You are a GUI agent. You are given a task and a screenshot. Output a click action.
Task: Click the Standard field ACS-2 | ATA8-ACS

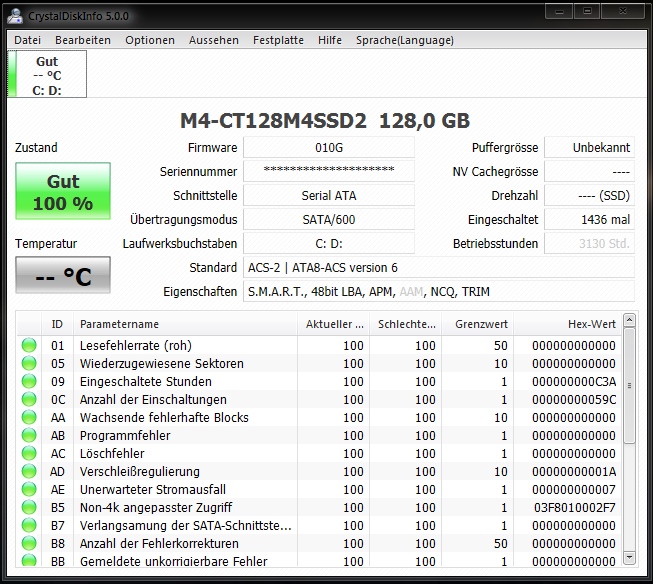click(x=439, y=267)
